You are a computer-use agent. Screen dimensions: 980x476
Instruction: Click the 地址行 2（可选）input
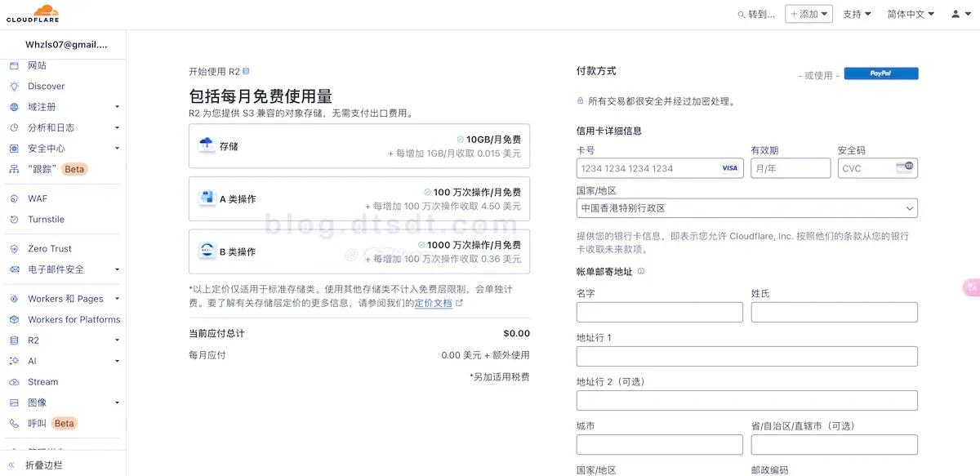point(747,400)
